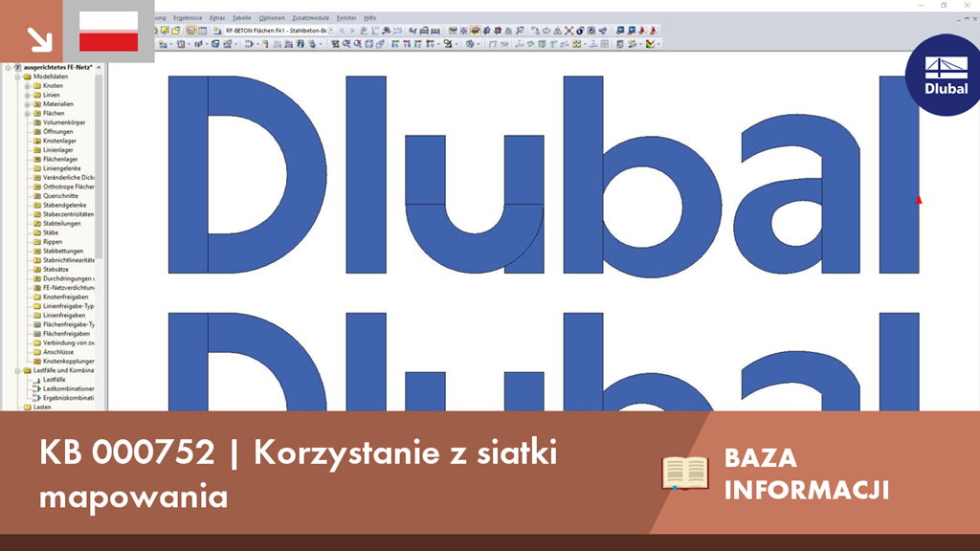Select Volumenkörper in the navigator

(x=64, y=122)
